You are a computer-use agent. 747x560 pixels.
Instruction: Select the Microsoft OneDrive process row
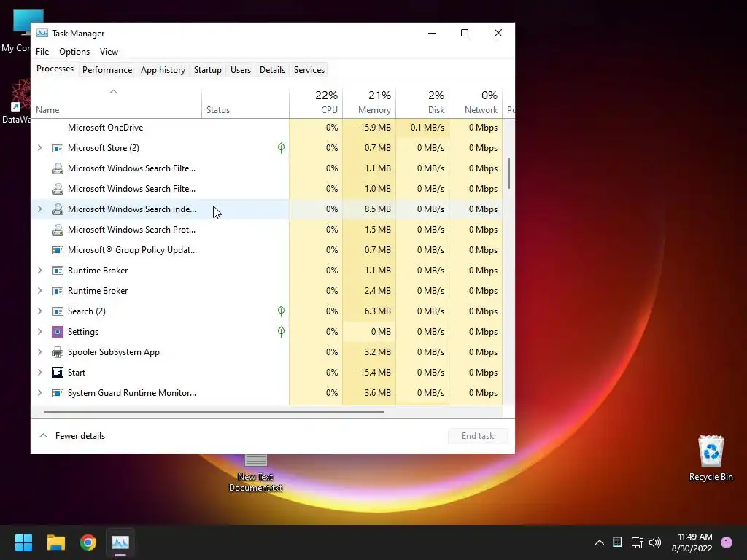pyautogui.click(x=267, y=128)
